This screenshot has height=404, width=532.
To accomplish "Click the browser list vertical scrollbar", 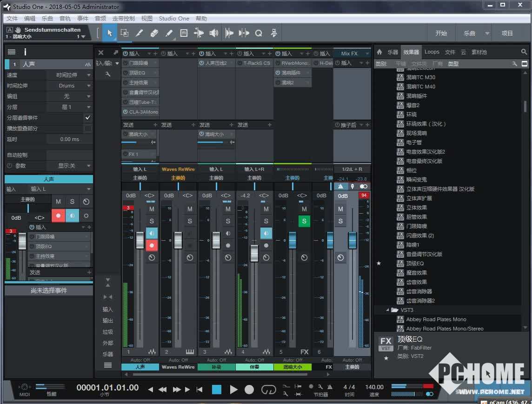I will pos(525,106).
